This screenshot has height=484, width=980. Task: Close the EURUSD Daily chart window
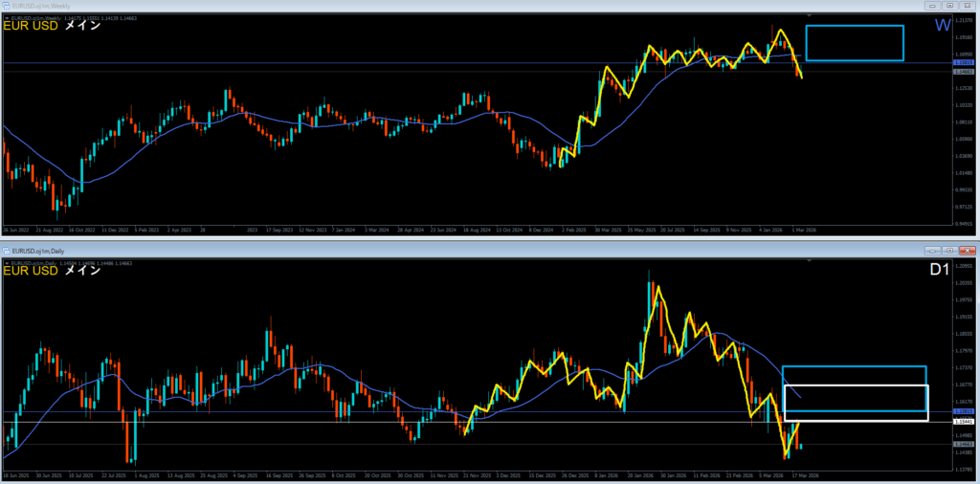pos(968,251)
